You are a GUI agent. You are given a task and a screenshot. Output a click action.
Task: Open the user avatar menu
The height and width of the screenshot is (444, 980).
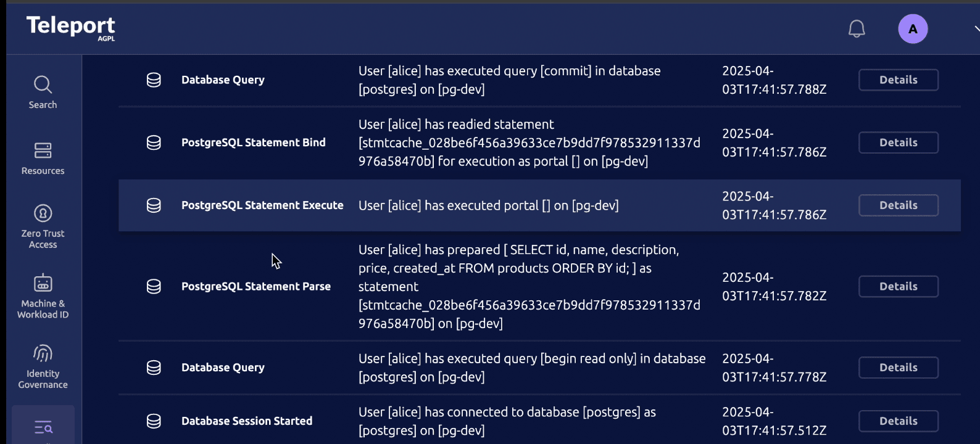pyautogui.click(x=913, y=28)
